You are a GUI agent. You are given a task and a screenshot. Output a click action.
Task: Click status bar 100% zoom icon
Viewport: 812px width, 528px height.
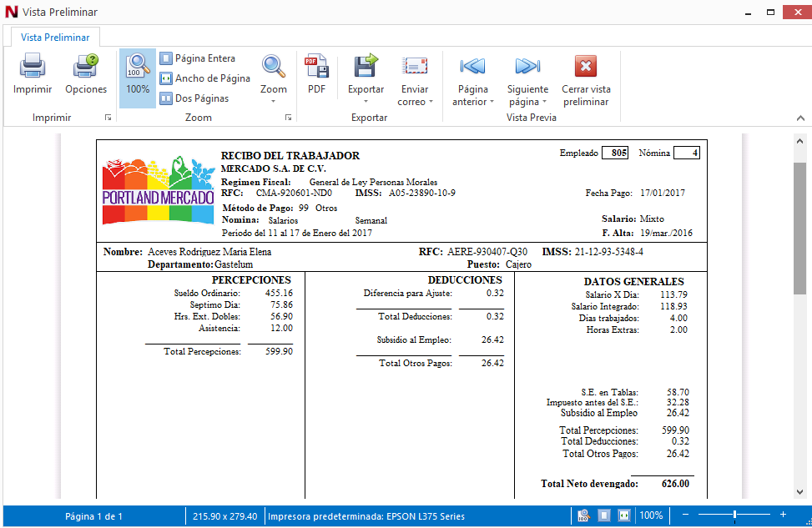click(x=584, y=516)
